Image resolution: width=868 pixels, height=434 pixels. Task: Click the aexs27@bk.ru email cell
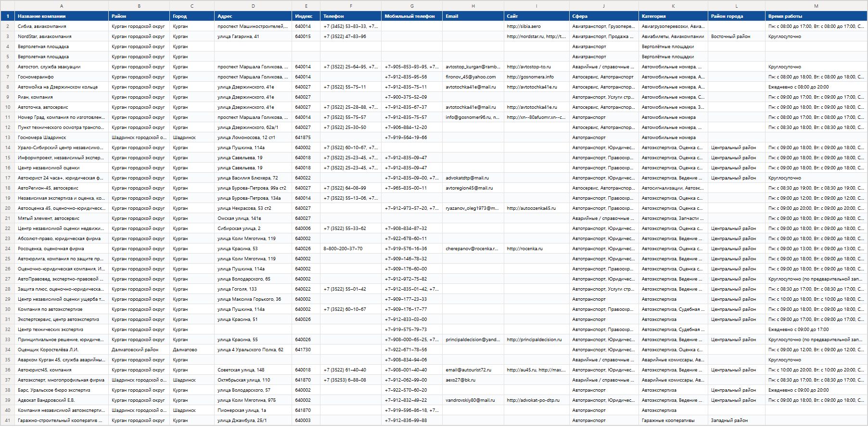coord(473,380)
